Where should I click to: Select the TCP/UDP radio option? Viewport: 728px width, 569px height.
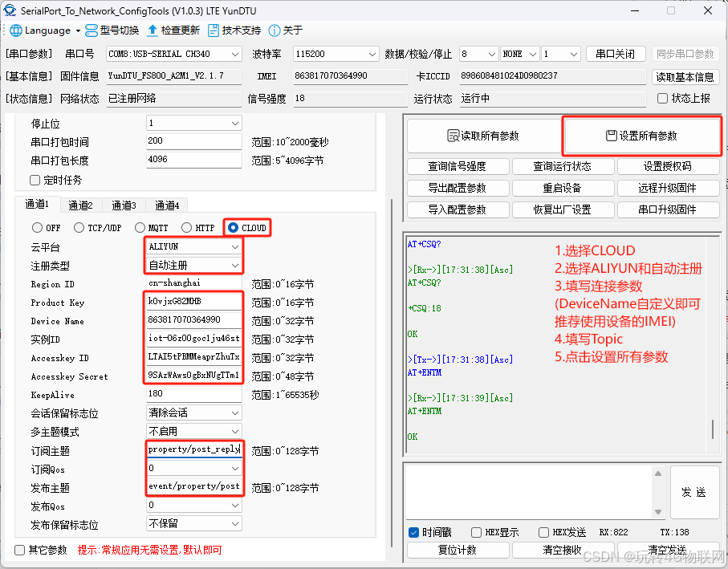79,228
